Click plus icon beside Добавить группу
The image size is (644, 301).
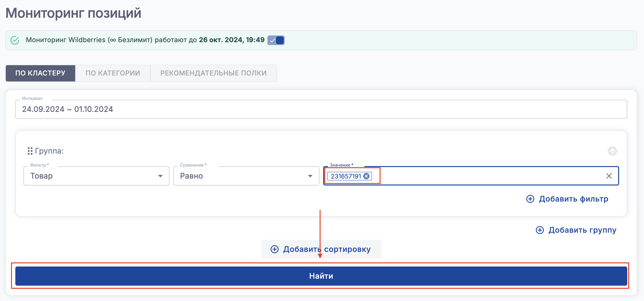tap(540, 230)
